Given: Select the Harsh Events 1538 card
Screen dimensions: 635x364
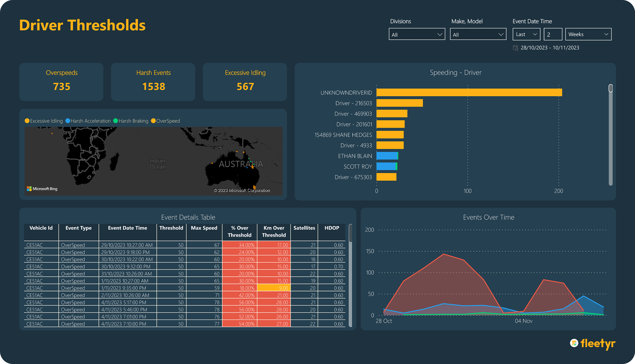Looking at the screenshot, I should click(x=153, y=82).
